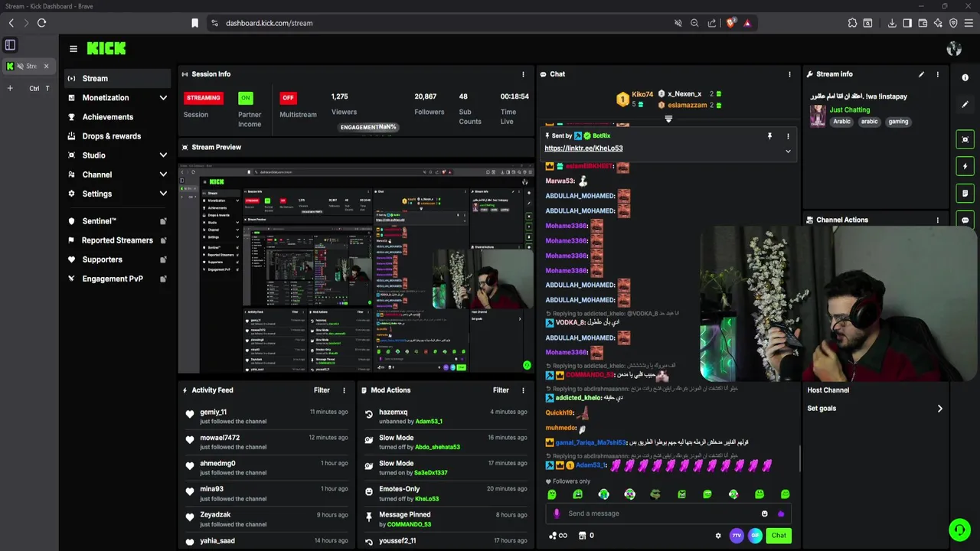Toggle Brave sidebar panel

click(x=907, y=23)
